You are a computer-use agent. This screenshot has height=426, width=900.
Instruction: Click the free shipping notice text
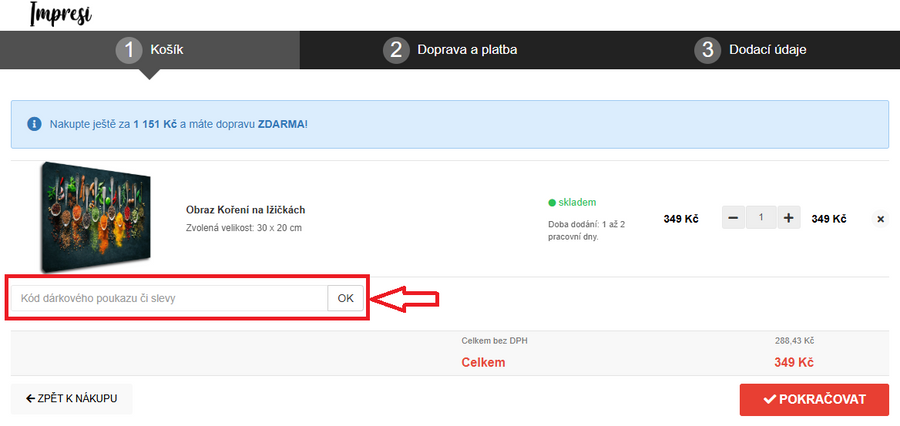tap(179, 124)
